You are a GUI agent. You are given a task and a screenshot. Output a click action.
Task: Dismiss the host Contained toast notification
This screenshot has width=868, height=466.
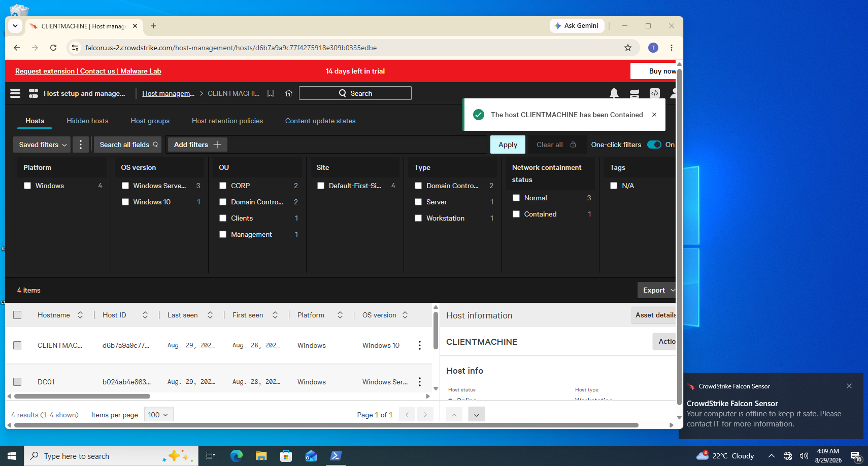[x=654, y=115]
